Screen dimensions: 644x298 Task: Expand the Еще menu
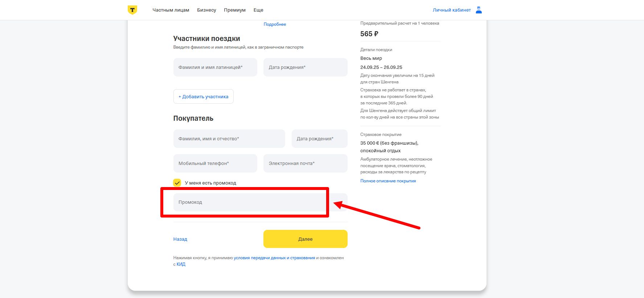[x=258, y=10]
